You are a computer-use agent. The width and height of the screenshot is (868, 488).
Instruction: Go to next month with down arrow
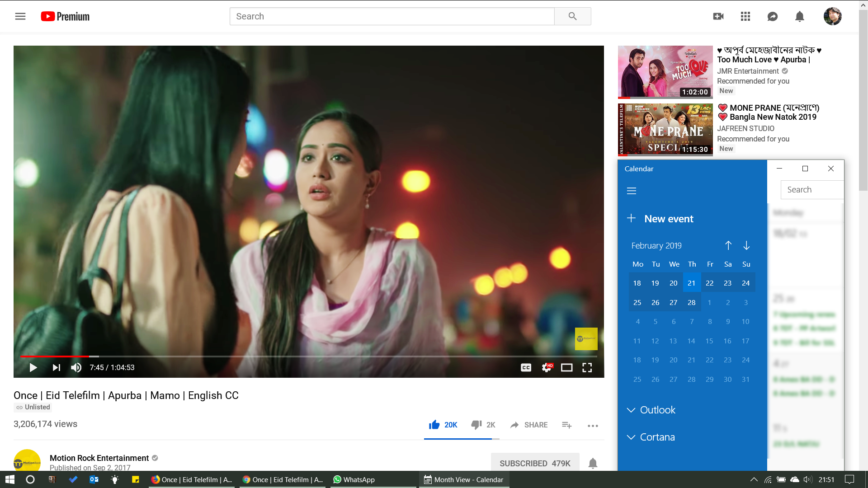point(746,245)
